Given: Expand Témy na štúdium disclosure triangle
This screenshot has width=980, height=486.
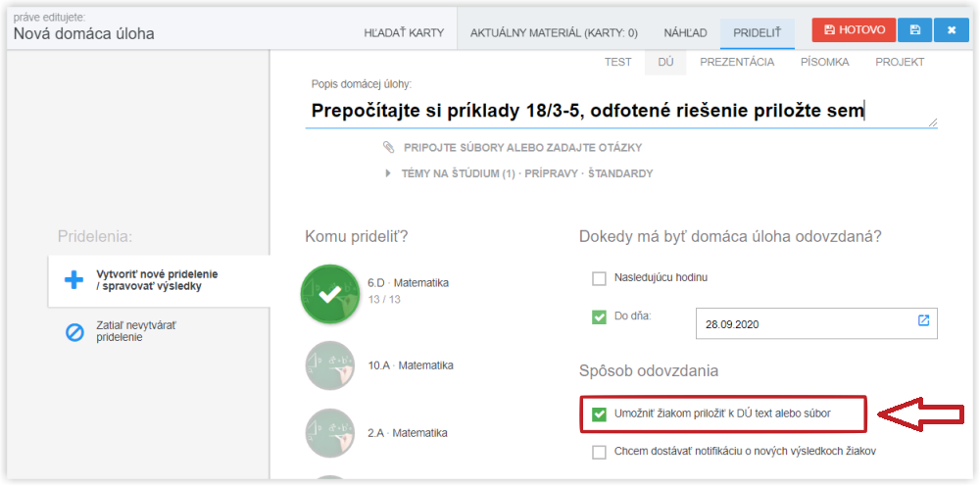Looking at the screenshot, I should click(389, 173).
